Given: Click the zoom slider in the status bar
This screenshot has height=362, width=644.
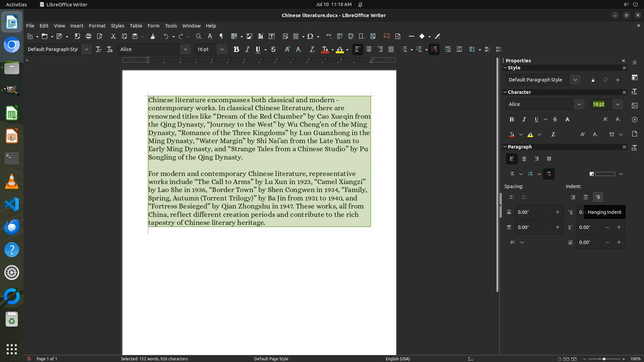Looking at the screenshot, I should coord(604,359).
